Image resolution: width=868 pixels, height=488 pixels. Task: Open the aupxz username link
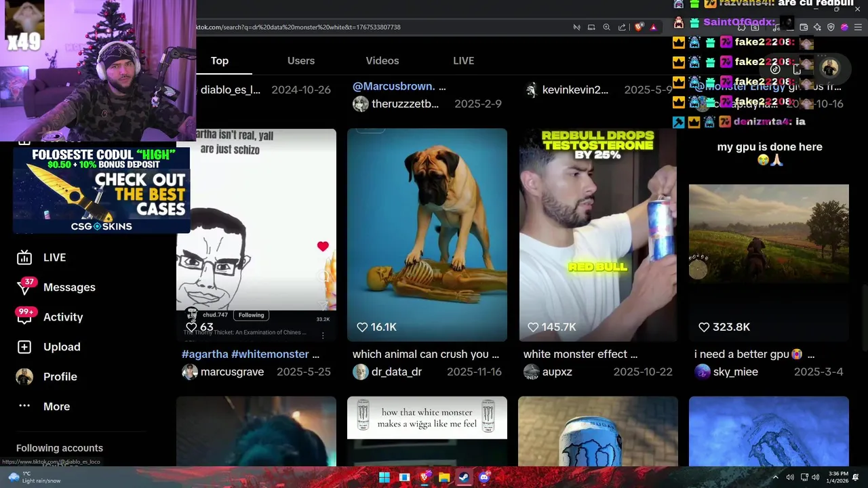[557, 371]
